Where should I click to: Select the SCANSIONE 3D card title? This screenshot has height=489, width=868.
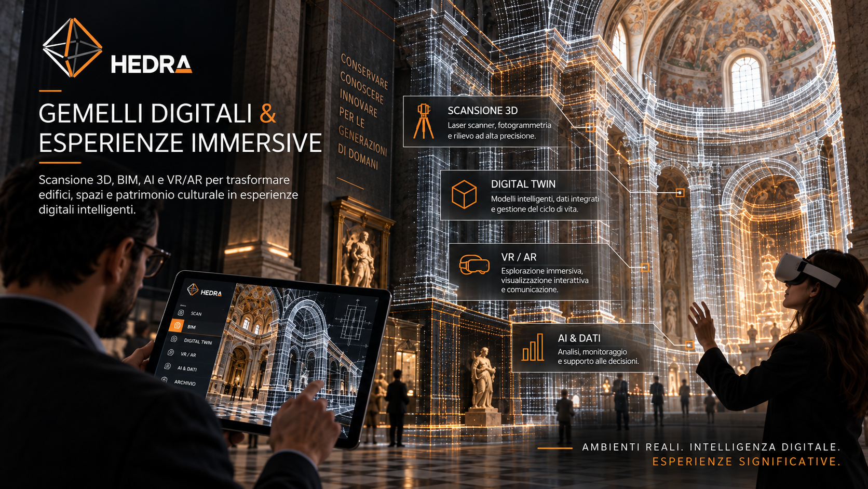coord(483,111)
